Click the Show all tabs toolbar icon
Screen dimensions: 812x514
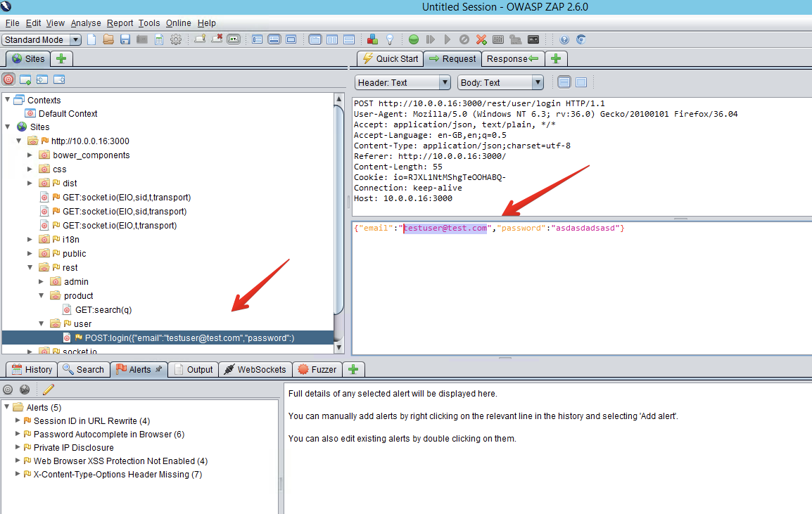click(x=200, y=39)
